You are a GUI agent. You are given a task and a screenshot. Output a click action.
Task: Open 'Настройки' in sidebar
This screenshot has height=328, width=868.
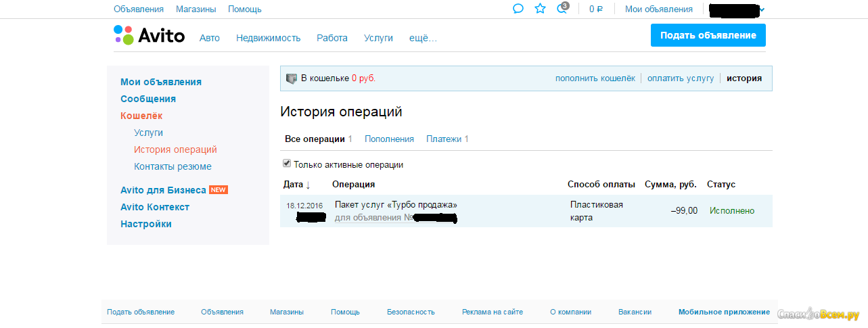point(146,224)
